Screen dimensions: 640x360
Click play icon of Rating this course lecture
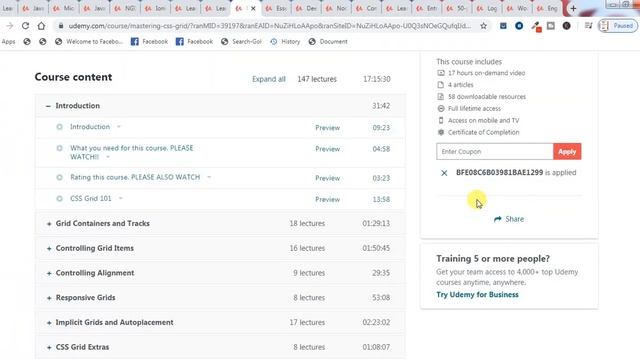click(60, 178)
